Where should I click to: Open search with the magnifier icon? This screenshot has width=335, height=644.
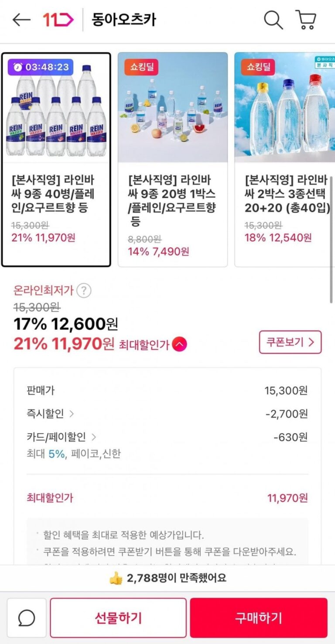pos(273,20)
